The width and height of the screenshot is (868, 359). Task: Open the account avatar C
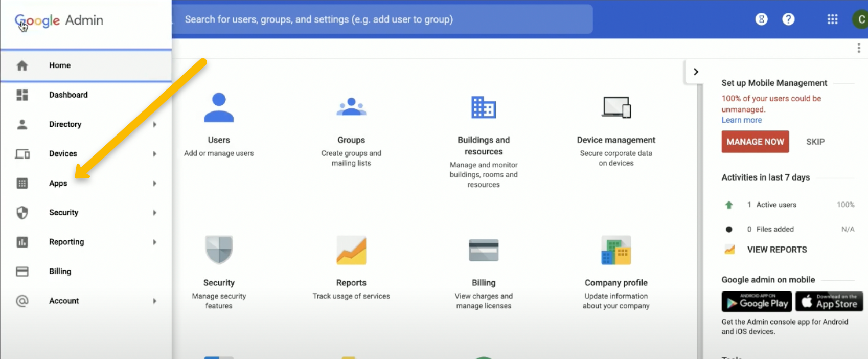(x=860, y=19)
